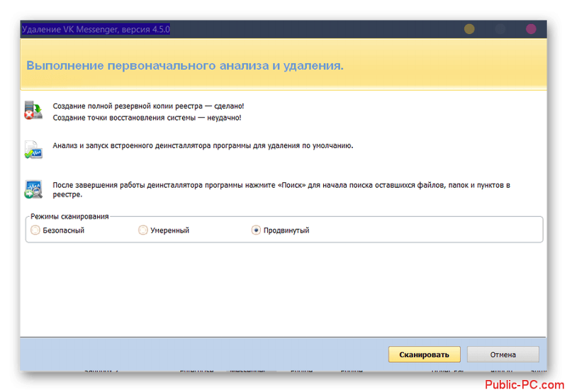Click the heading about первоначального анализа и удаления
This screenshot has height=392, width=567.
(185, 65)
